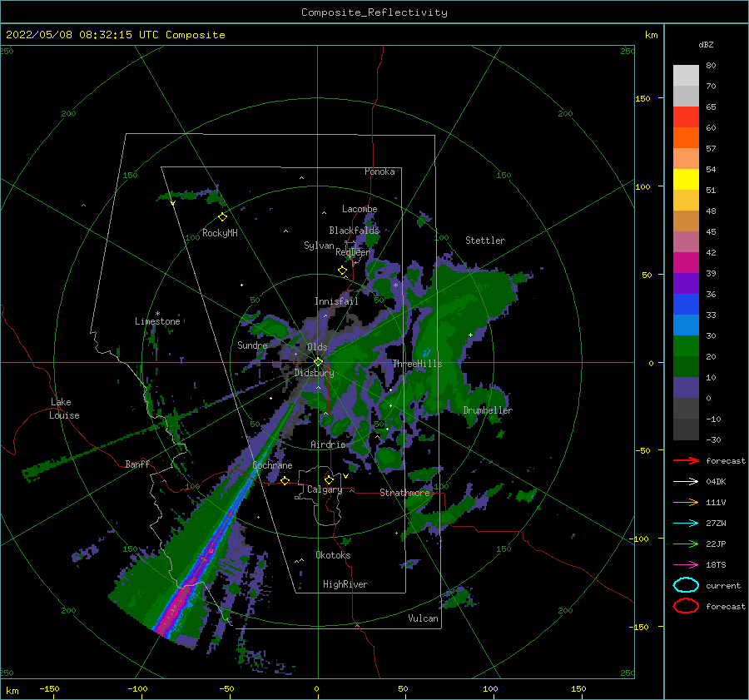Click the Vulcan label
This screenshot has height=700, width=749.
pyautogui.click(x=424, y=618)
